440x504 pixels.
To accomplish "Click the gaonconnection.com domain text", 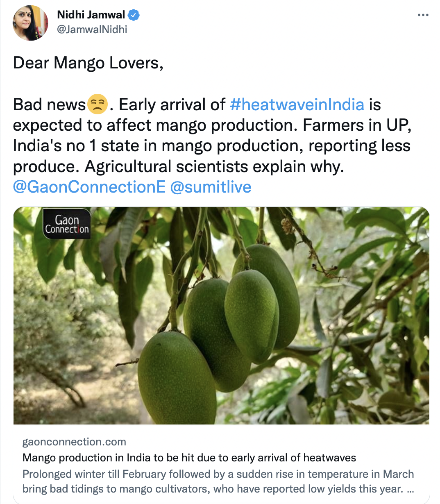I will [74, 442].
